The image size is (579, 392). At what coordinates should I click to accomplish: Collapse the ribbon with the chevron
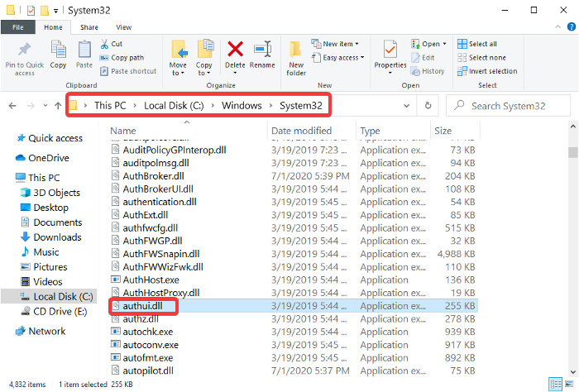coord(558,26)
